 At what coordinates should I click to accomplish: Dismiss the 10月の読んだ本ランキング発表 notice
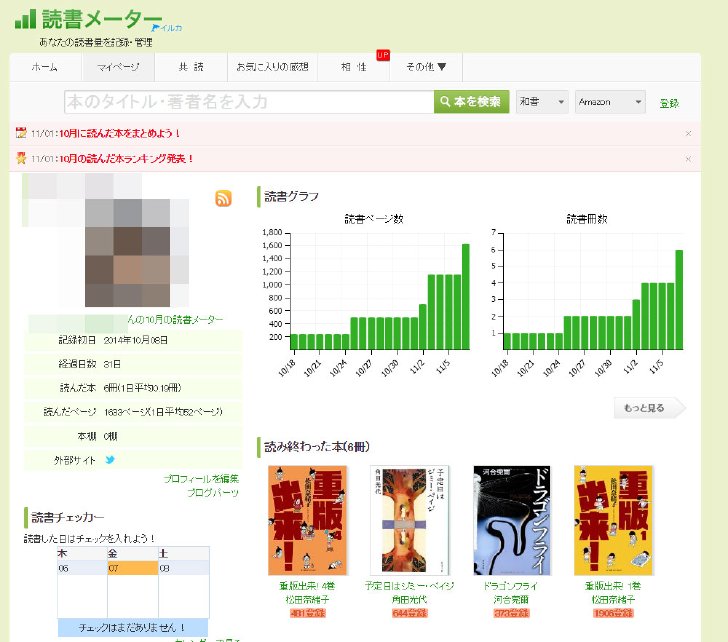pos(688,159)
